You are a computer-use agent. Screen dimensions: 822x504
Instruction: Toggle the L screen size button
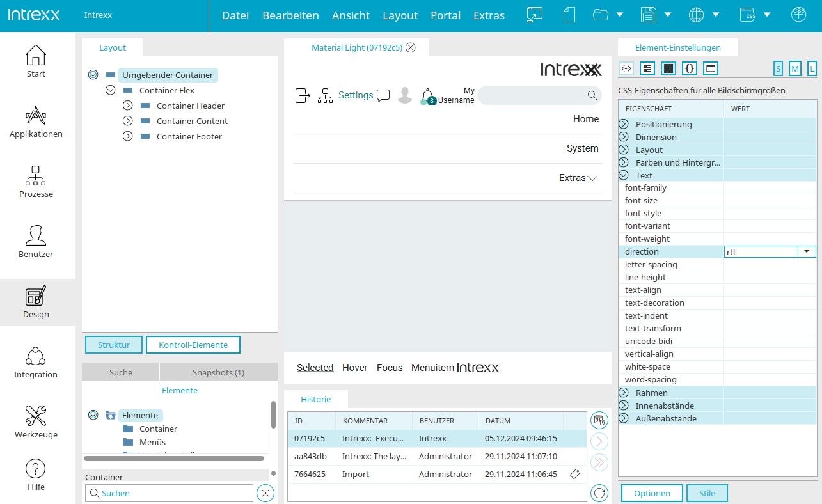812,68
